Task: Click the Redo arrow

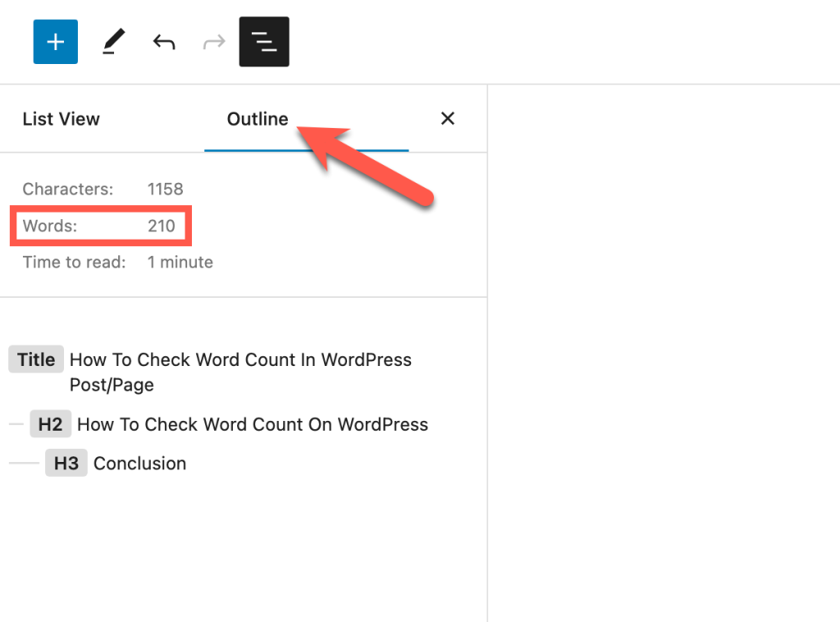Action: point(214,41)
